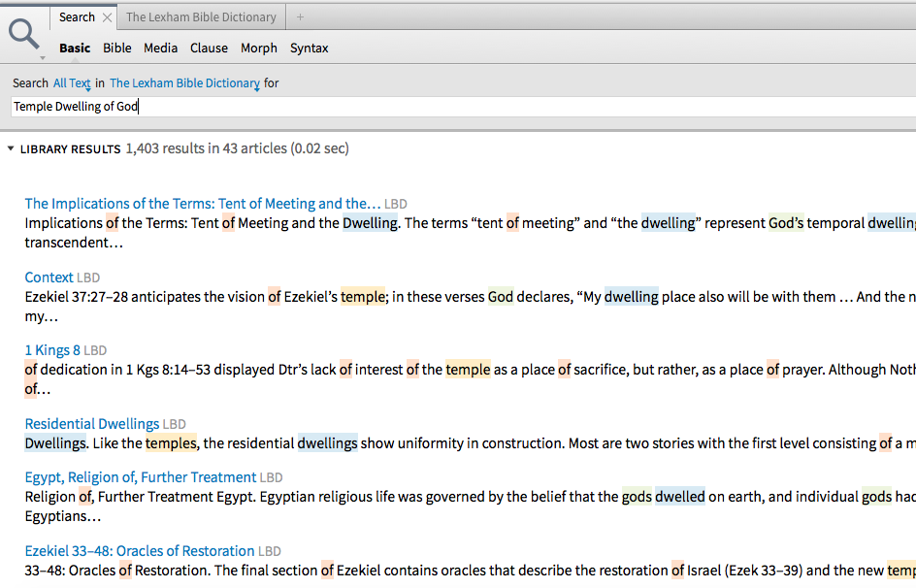Switch to The Lexham Bible Dictionary tab
Viewport: 916px width, 588px height.
[x=201, y=17]
